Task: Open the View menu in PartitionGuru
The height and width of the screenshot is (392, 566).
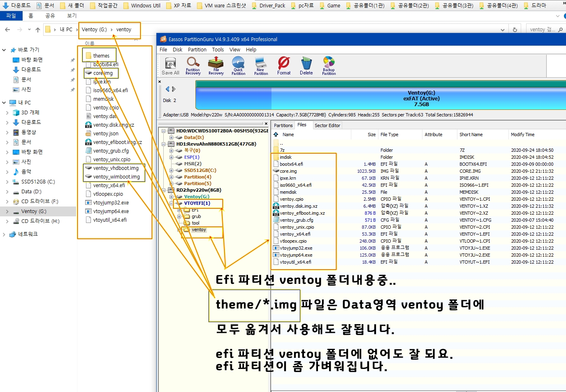Action: pos(235,49)
